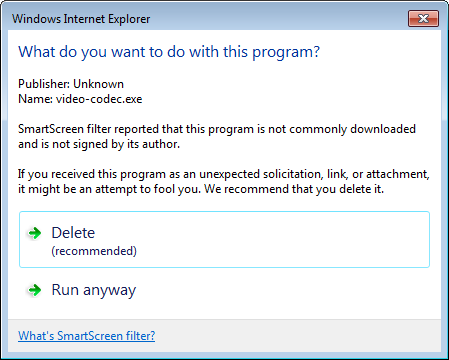Open the What's SmartScreen filter? link

[x=87, y=336]
